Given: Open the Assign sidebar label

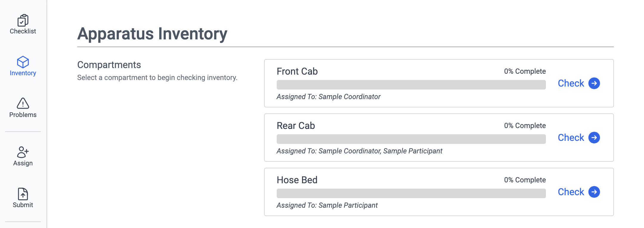Looking at the screenshot, I should (x=23, y=163).
